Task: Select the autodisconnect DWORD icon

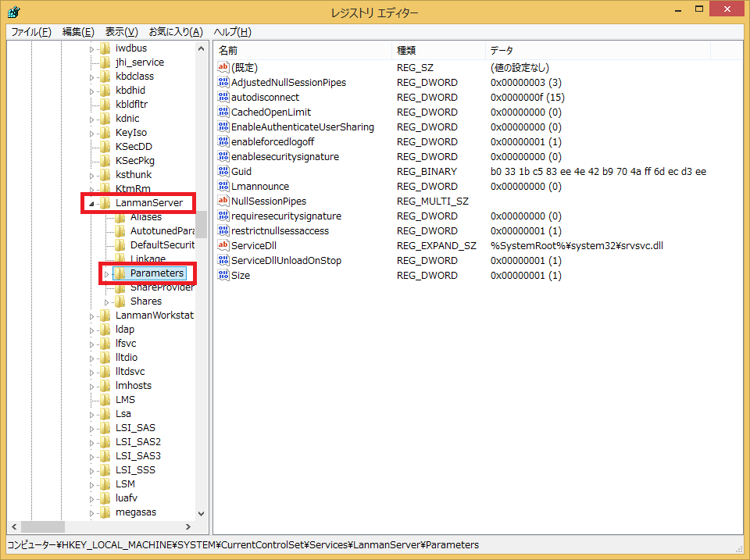Action: coord(223,97)
